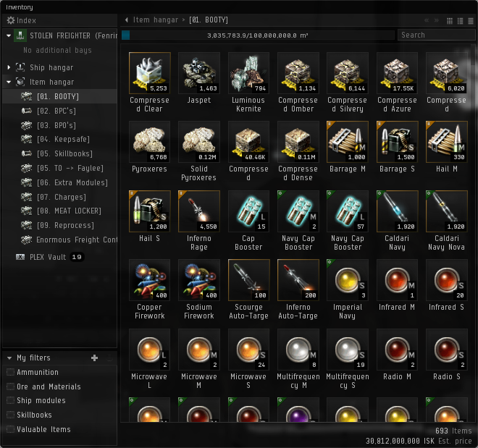This screenshot has width=478, height=448.
Task: Select the Infrared M crystal
Action: point(397,280)
